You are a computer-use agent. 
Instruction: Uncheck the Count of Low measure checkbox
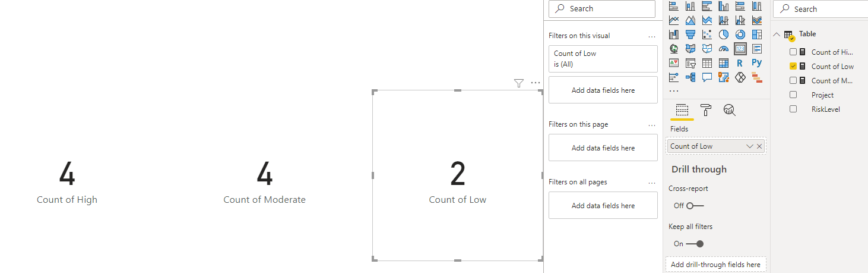(793, 66)
